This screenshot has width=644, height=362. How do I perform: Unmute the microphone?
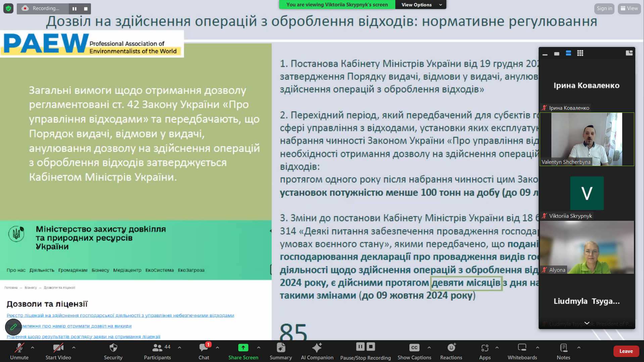(x=19, y=348)
